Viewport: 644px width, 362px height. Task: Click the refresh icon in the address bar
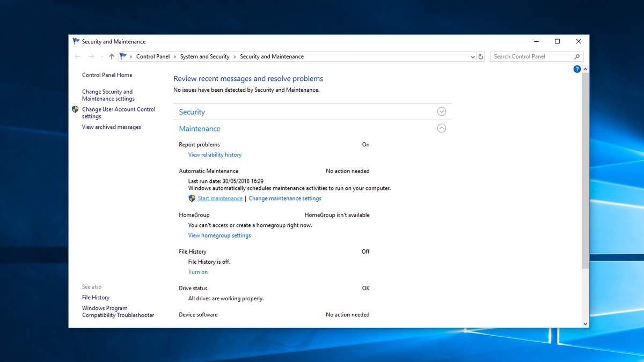point(480,56)
